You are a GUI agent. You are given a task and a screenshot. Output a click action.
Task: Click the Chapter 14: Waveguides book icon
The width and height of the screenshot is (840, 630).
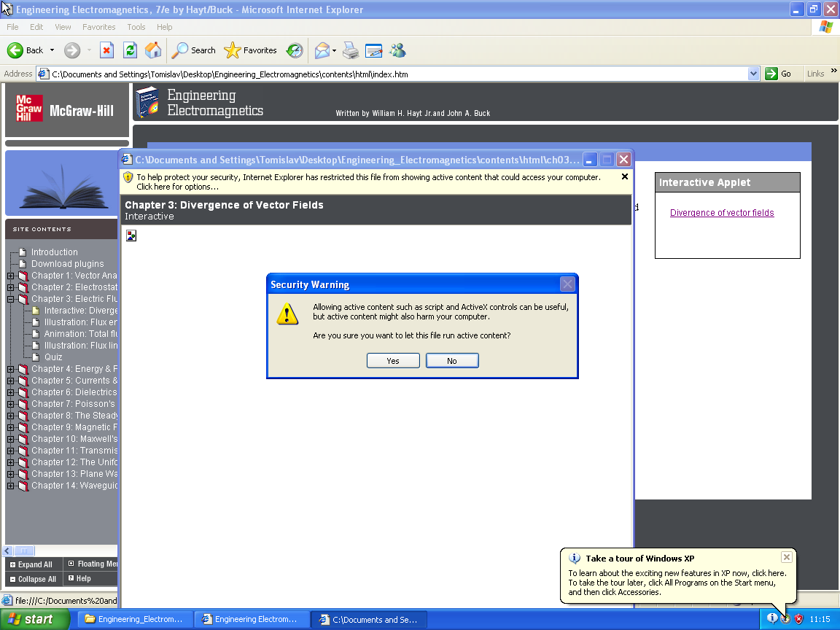23,486
